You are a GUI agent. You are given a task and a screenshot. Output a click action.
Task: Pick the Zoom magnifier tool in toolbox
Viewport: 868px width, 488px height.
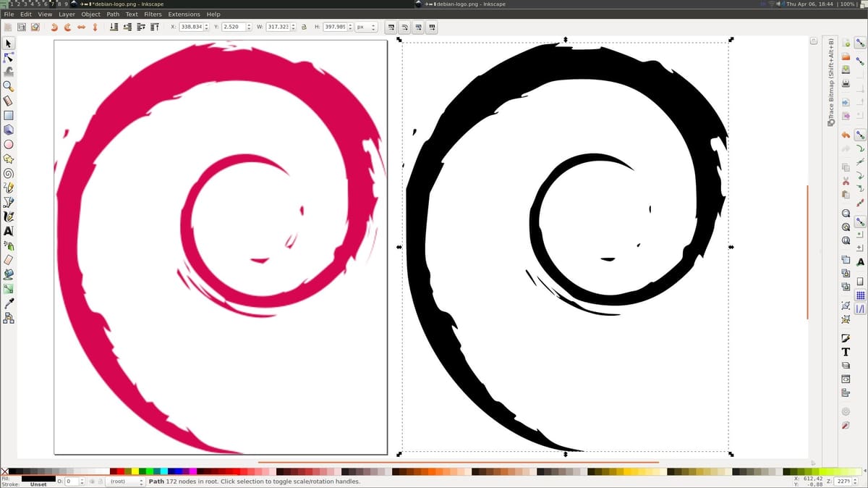(9, 85)
